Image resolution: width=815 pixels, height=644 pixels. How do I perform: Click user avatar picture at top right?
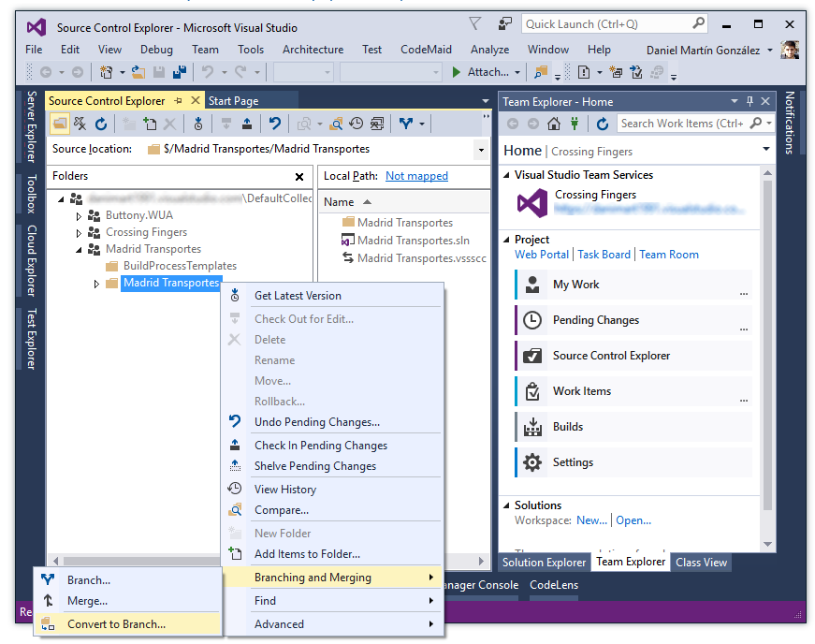click(790, 50)
